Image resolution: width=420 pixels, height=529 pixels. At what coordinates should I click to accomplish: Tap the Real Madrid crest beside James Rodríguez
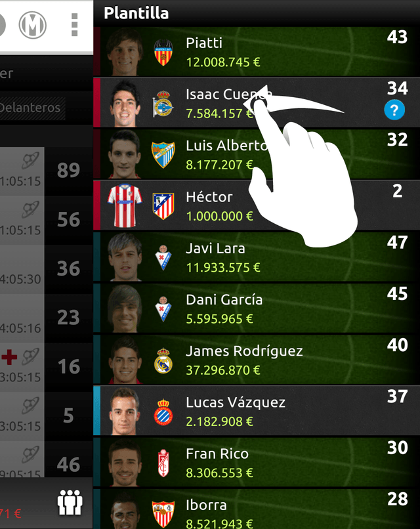[x=163, y=360]
